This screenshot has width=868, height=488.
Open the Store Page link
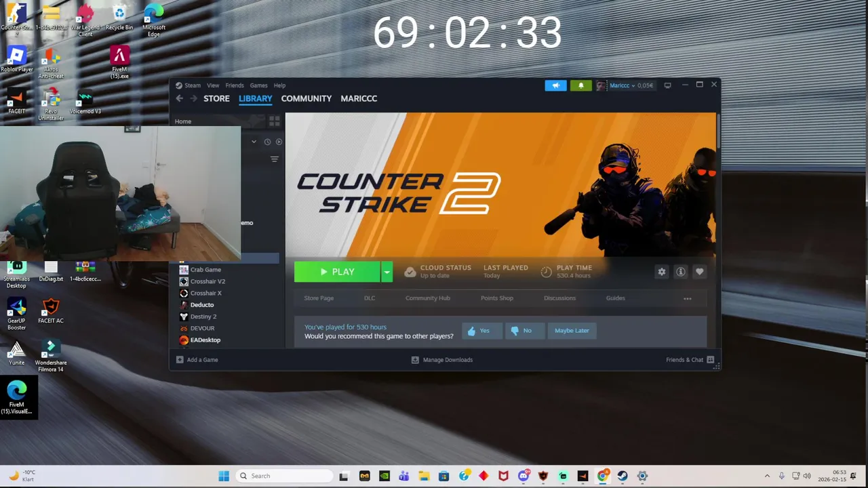pyautogui.click(x=319, y=298)
